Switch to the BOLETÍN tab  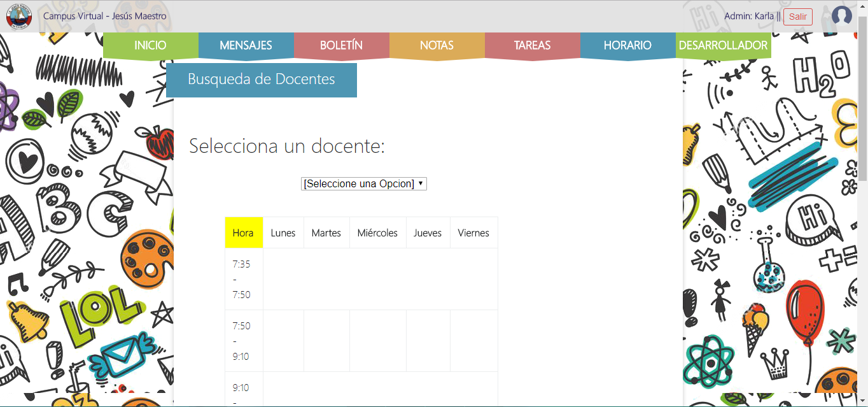(x=341, y=45)
